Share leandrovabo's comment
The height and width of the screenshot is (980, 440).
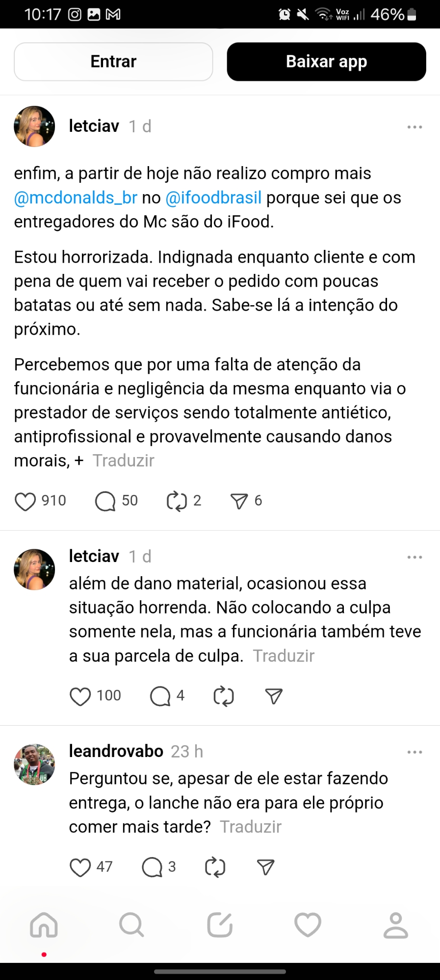(x=265, y=867)
